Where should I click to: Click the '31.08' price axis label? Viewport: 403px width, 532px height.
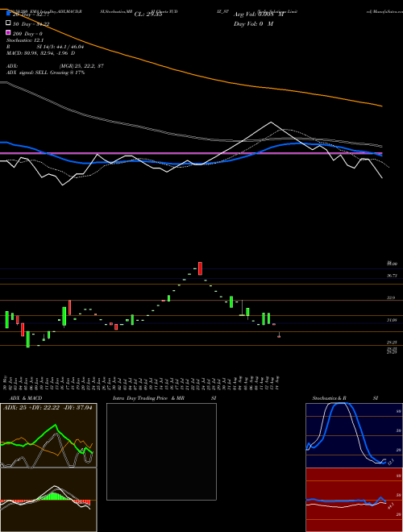(392, 320)
